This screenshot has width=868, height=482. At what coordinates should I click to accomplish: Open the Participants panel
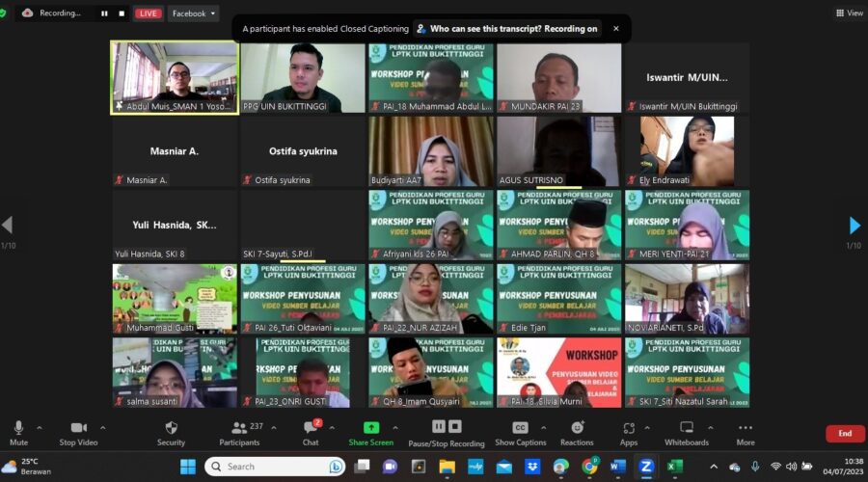coord(239,432)
